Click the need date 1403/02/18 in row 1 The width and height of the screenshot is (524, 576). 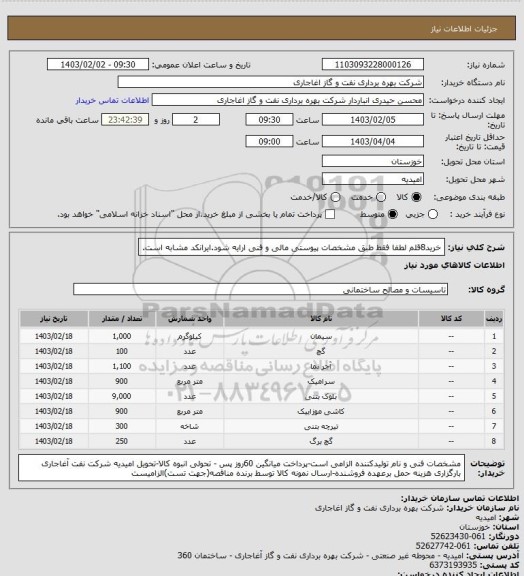(x=54, y=336)
